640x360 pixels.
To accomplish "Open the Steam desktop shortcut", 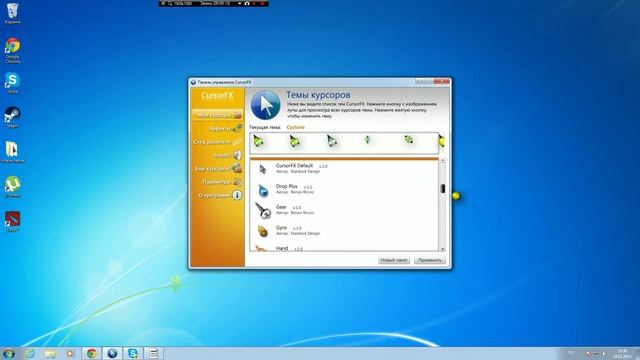I will pos(12,117).
